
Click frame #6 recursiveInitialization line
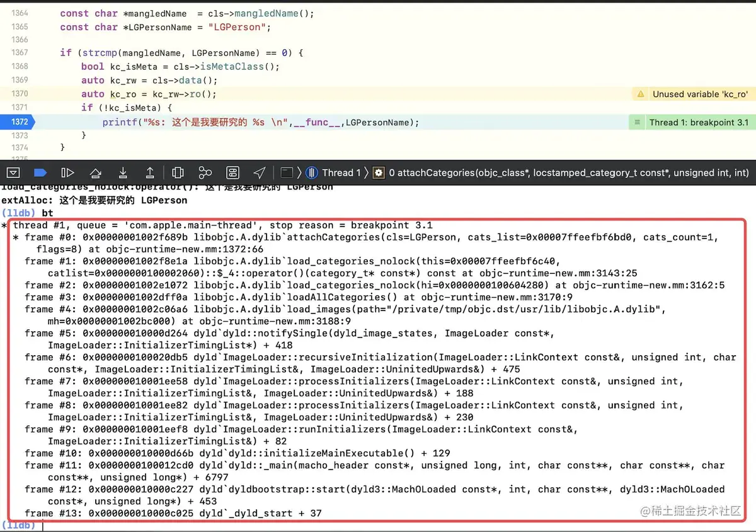380,363
